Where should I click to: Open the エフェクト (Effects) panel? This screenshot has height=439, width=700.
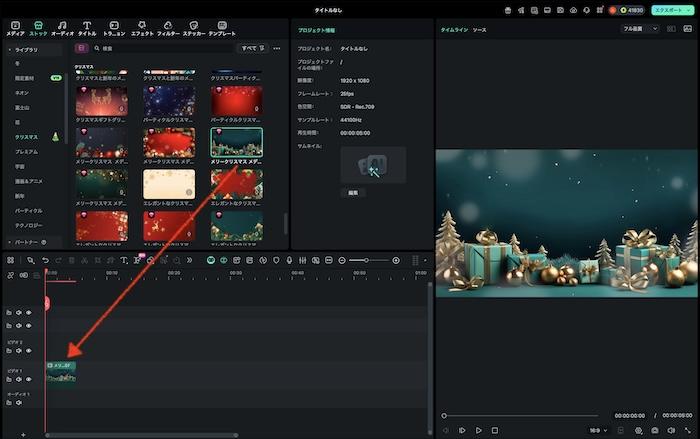141,26
